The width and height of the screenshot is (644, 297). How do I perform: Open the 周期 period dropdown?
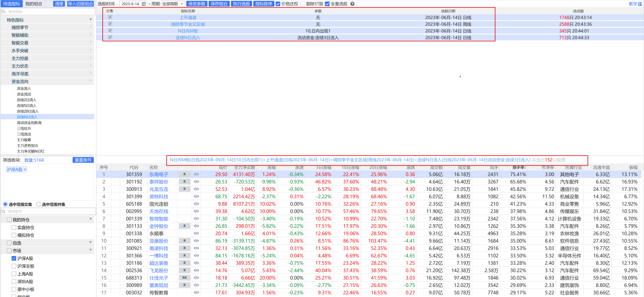coord(173,4)
